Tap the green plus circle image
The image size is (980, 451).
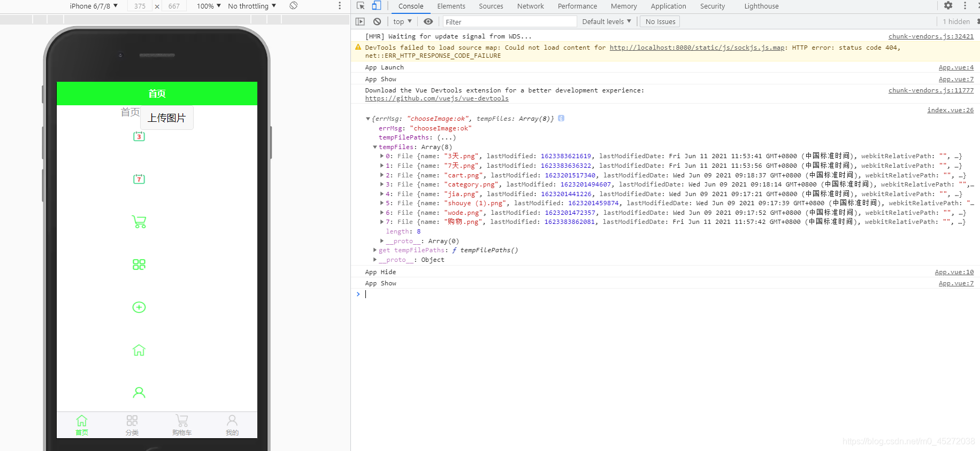point(139,307)
